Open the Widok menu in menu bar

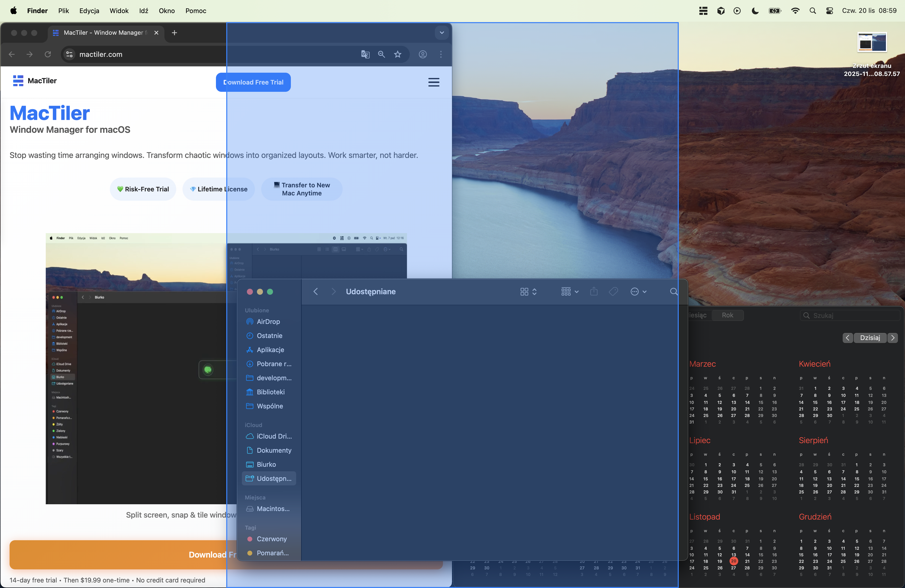[x=119, y=11]
